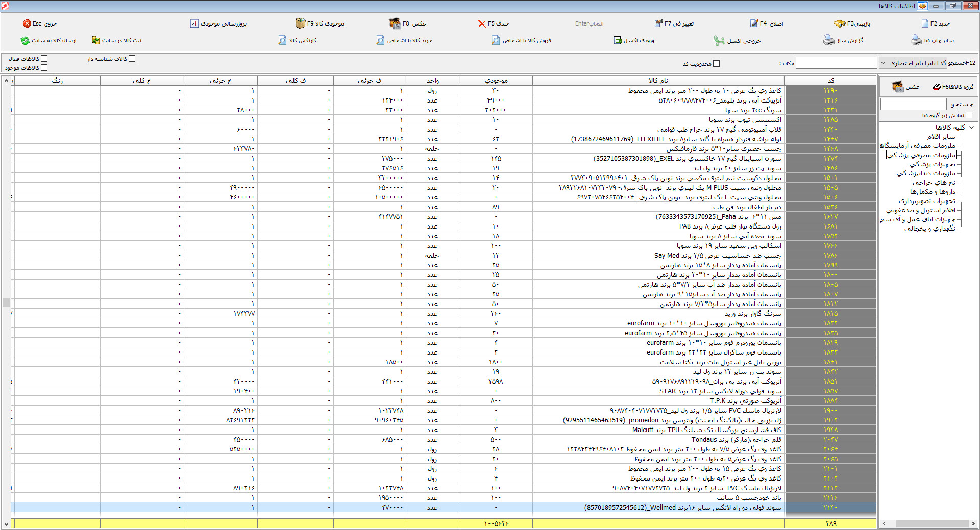Image resolution: width=980 pixels, height=530 pixels.
Task: Sort by the نام کالا column header
Action: coord(658,81)
